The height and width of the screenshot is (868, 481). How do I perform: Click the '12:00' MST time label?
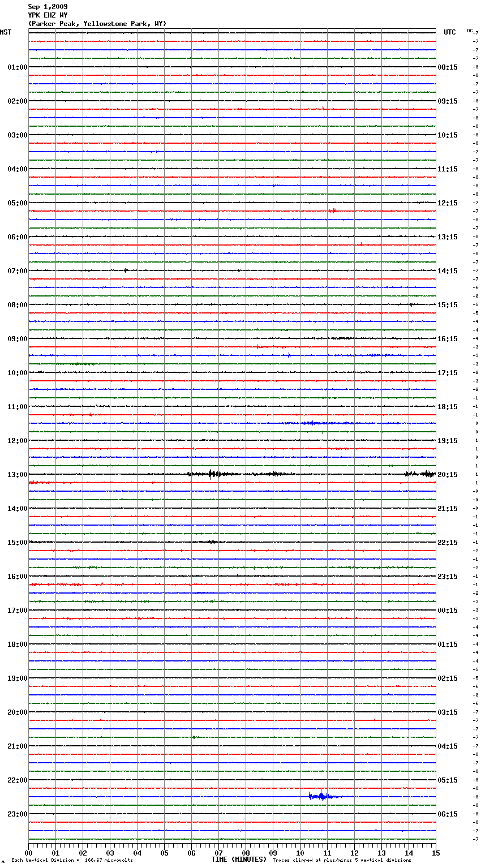click(x=18, y=441)
